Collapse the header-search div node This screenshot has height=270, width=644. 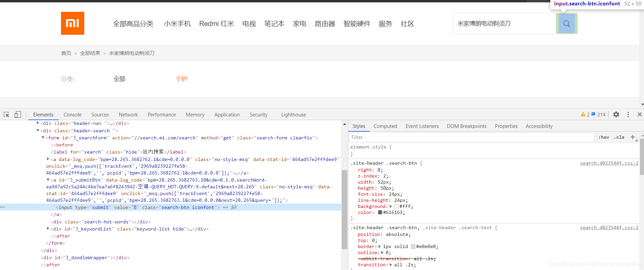pos(38,131)
